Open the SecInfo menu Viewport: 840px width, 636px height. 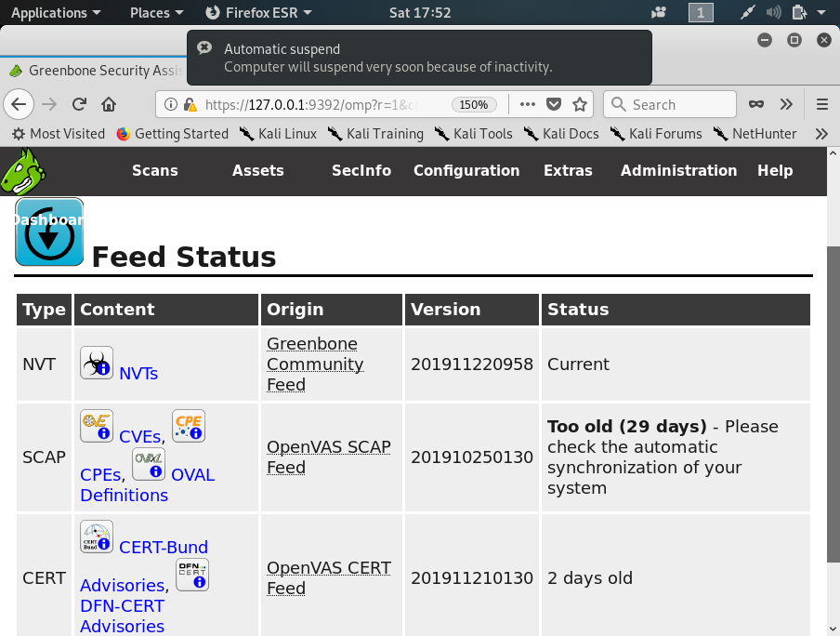point(361,170)
